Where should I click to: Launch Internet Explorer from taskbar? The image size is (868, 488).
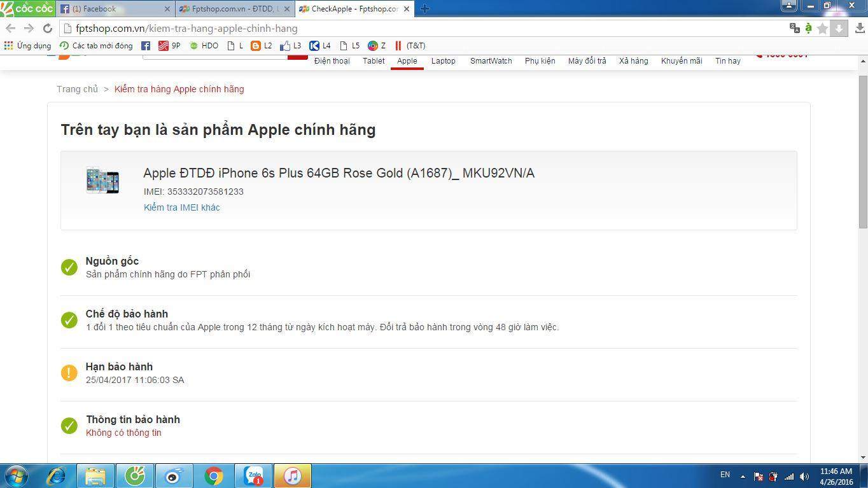(56, 476)
